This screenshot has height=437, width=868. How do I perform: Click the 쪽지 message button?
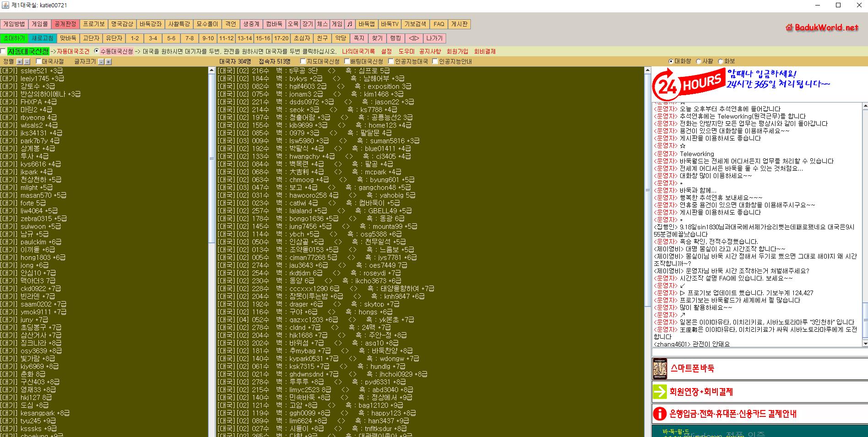pos(359,38)
